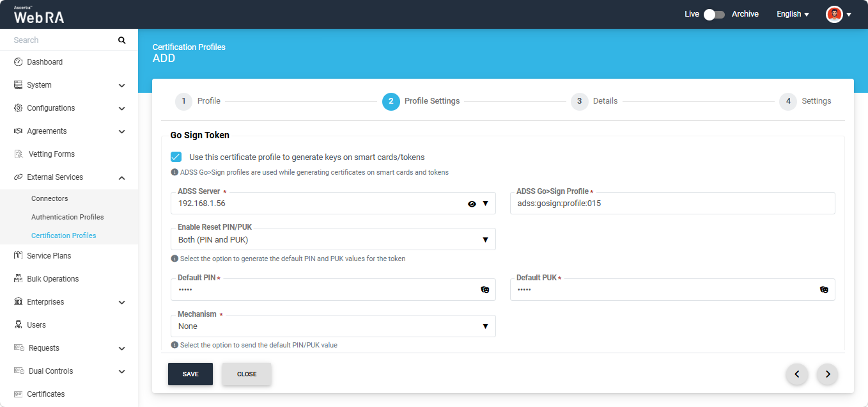Viewport: 868px width, 407px height.
Task: Click info icon beside default PIN and PUK hint
Action: click(174, 259)
